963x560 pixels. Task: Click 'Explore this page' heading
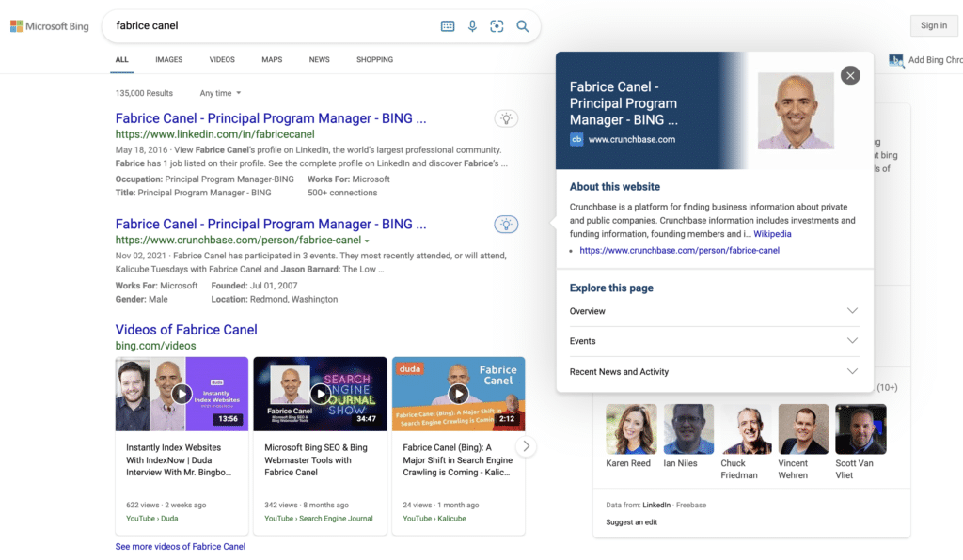pyautogui.click(x=611, y=288)
